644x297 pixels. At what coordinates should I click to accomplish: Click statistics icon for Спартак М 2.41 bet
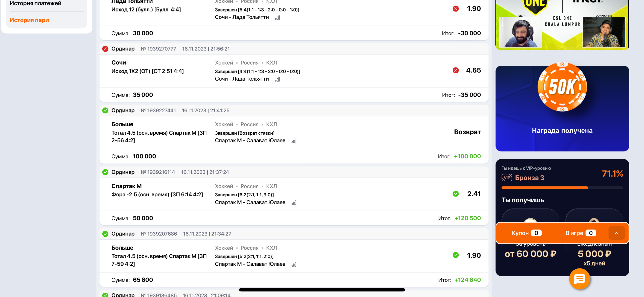click(294, 203)
